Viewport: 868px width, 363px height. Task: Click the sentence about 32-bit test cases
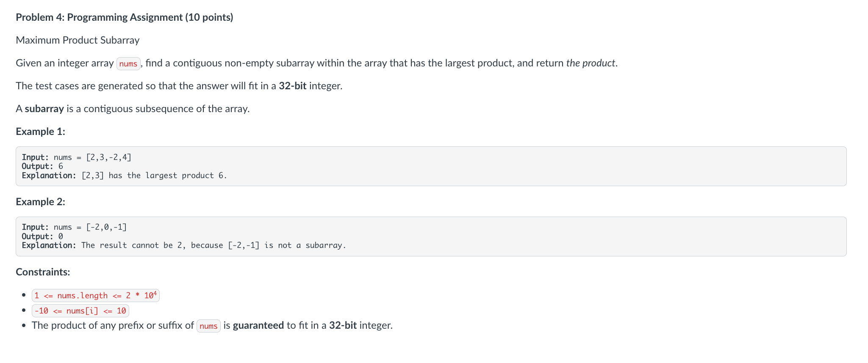pos(179,86)
